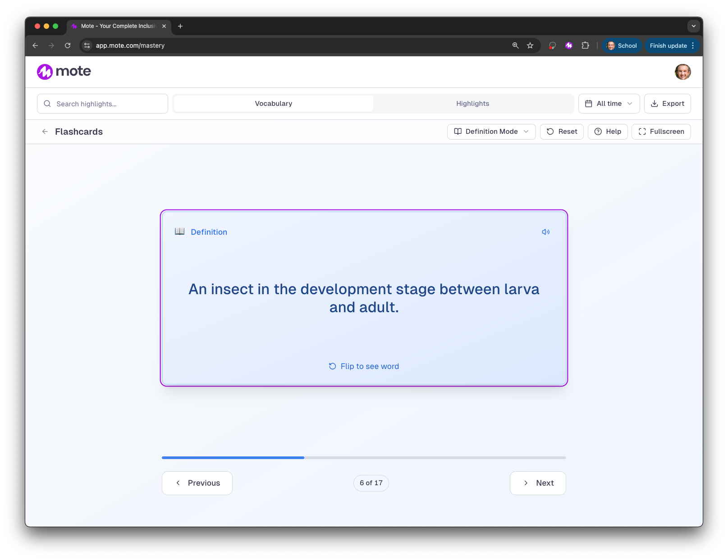Reload the page in browser
Viewport: 728px width, 560px height.
click(x=68, y=46)
